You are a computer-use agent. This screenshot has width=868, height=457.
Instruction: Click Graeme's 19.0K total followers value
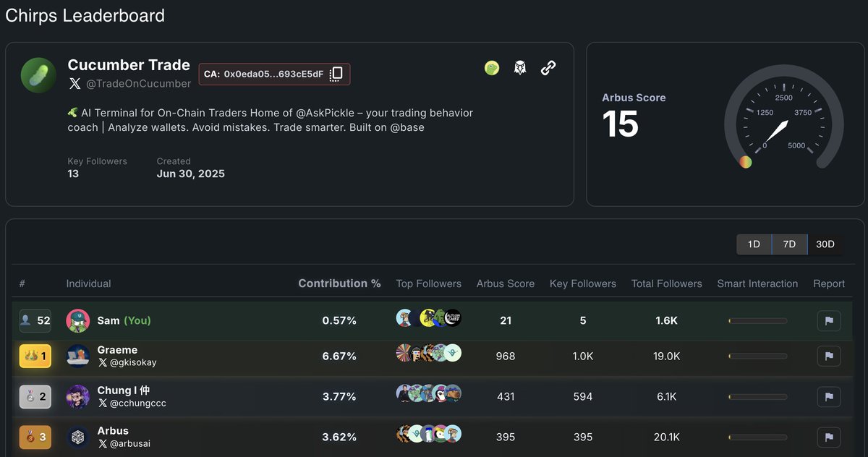click(666, 356)
